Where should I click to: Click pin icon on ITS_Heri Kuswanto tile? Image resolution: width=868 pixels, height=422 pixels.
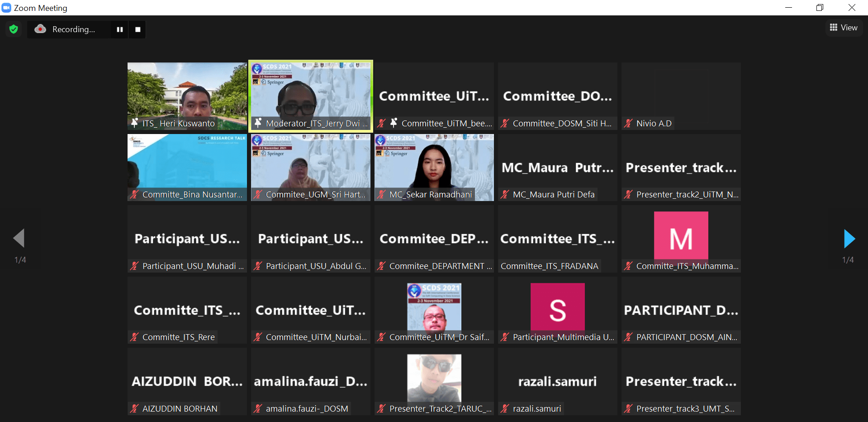[x=134, y=123]
